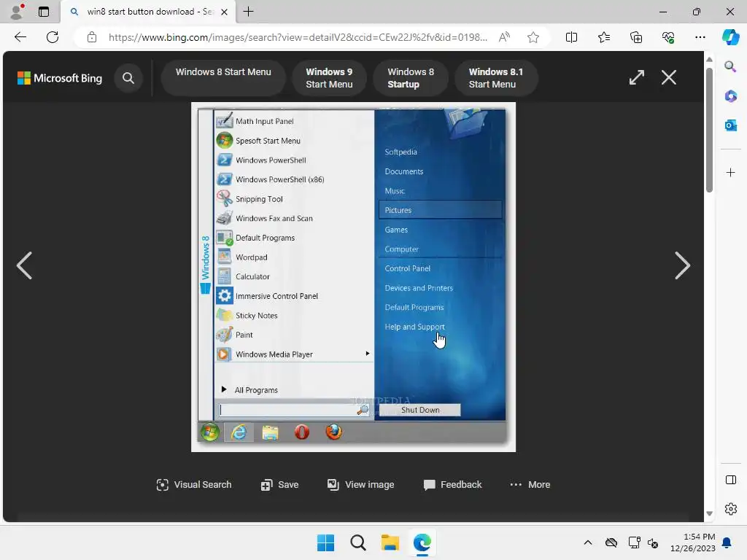Close the Bing image detail view
747x560 pixels.
[x=669, y=77]
